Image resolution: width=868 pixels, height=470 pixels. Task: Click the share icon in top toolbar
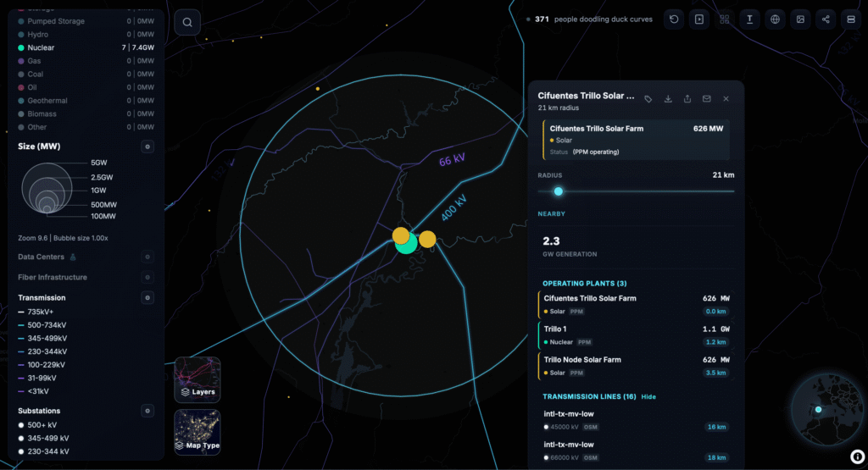(826, 19)
